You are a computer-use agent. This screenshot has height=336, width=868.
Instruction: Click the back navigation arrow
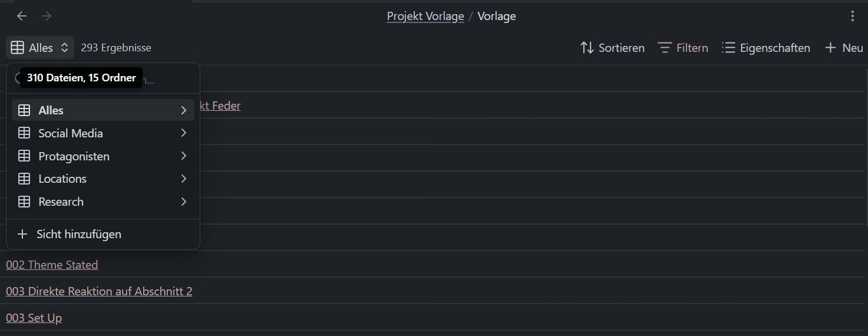[x=22, y=16]
